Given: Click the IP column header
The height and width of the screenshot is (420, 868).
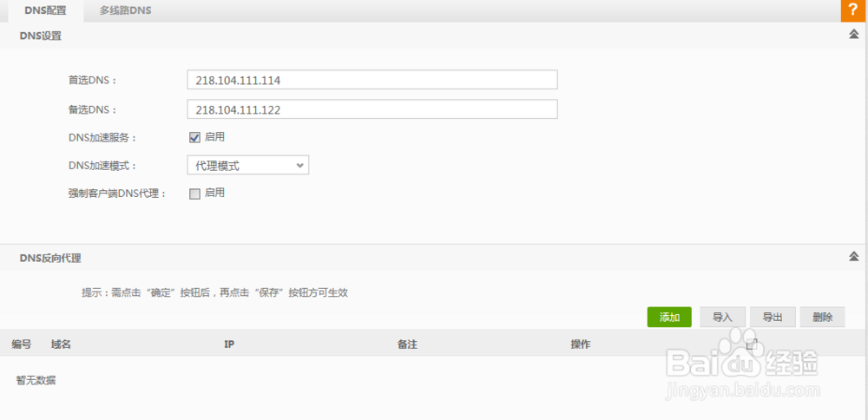Looking at the screenshot, I should [x=229, y=345].
